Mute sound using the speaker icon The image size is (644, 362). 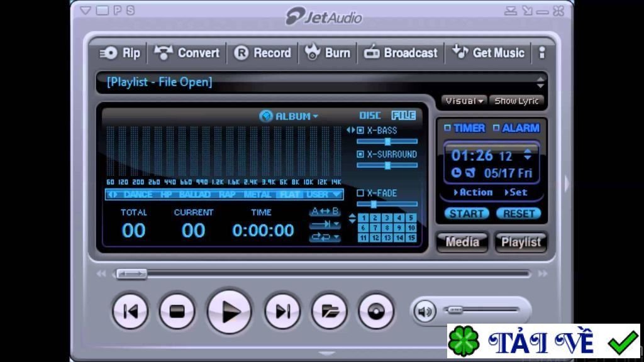[425, 312]
